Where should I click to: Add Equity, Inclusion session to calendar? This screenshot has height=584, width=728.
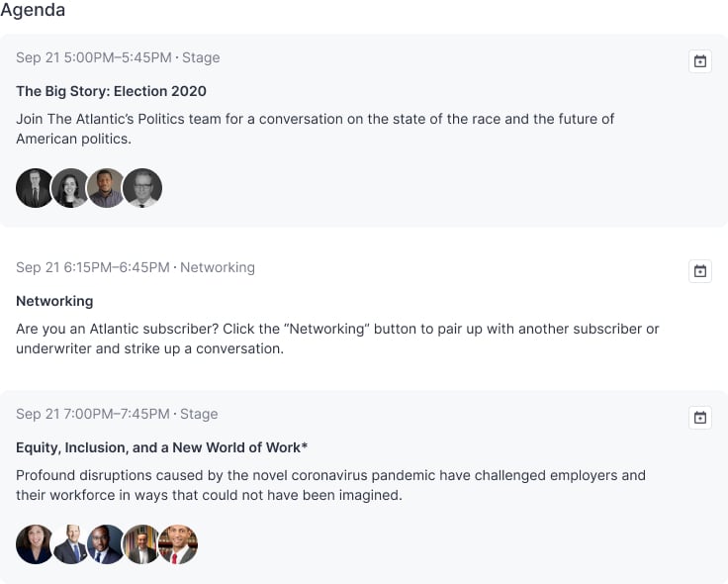(699, 418)
